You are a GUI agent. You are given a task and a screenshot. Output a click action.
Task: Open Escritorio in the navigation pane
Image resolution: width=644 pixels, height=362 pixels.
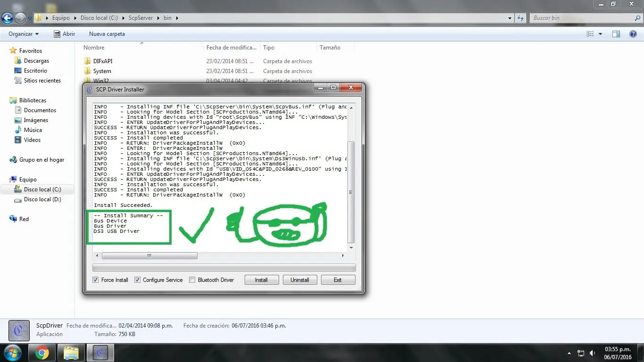[x=35, y=71]
